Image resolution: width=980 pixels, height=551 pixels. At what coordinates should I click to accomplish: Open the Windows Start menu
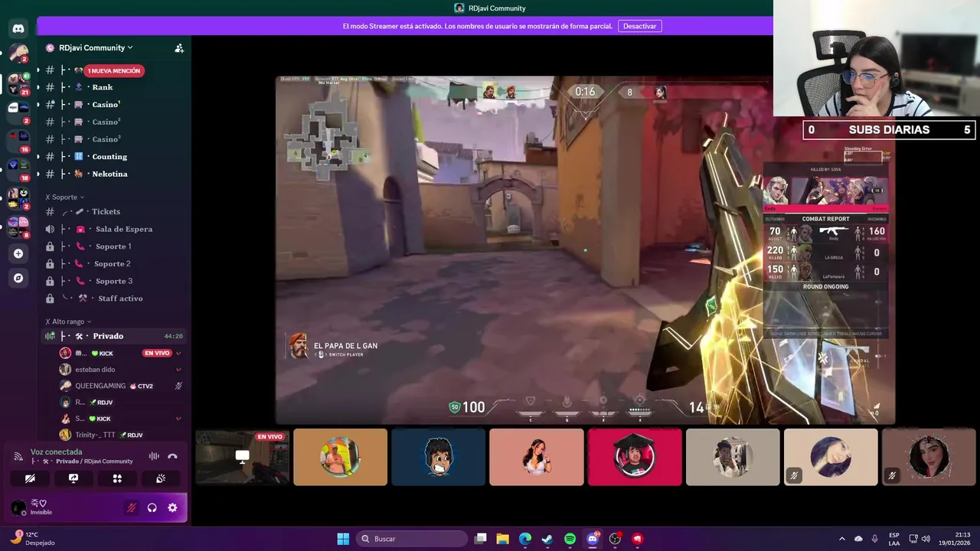point(343,539)
